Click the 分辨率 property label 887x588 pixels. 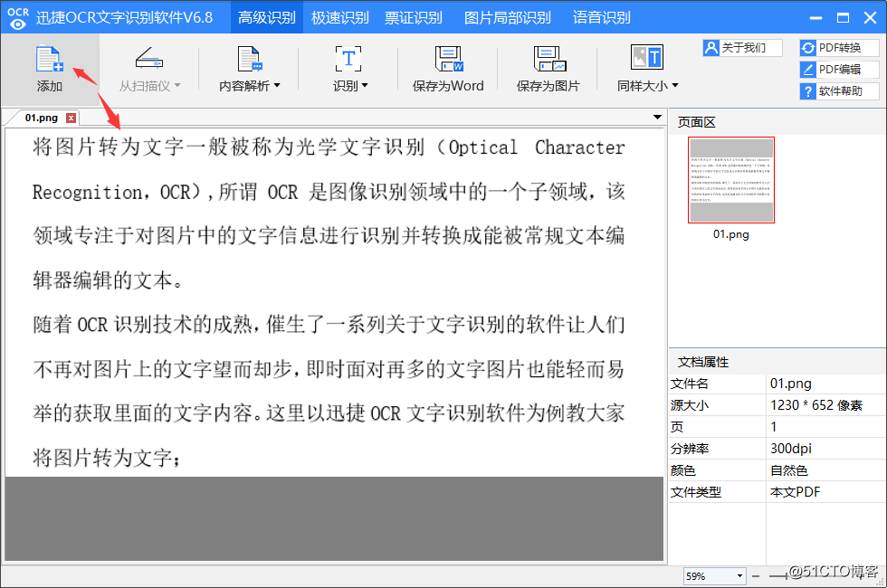689,449
